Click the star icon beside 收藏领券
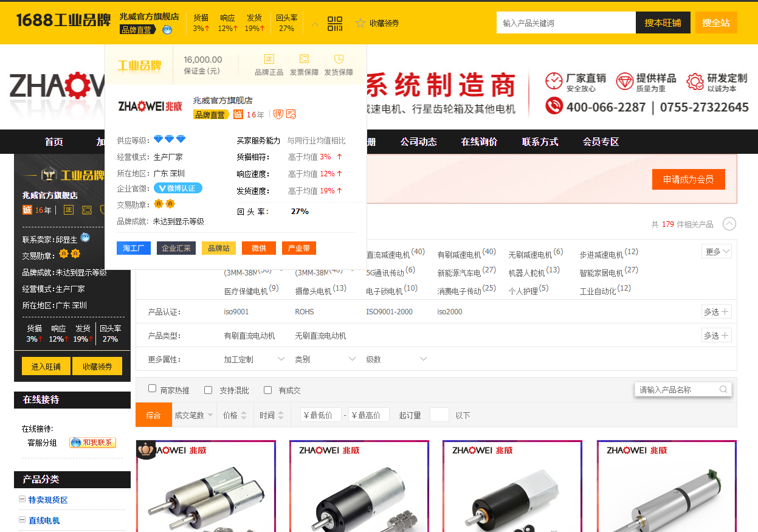758x532 pixels. pyautogui.click(x=360, y=23)
